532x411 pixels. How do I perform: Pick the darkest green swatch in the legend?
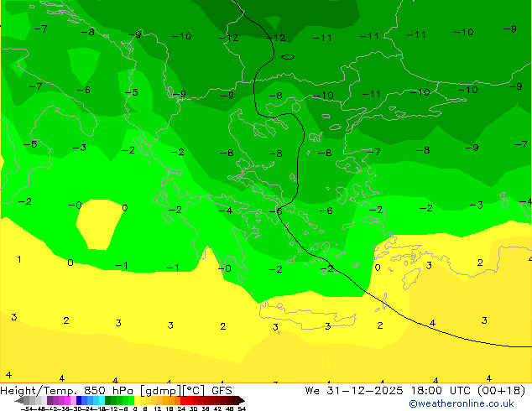108,401
